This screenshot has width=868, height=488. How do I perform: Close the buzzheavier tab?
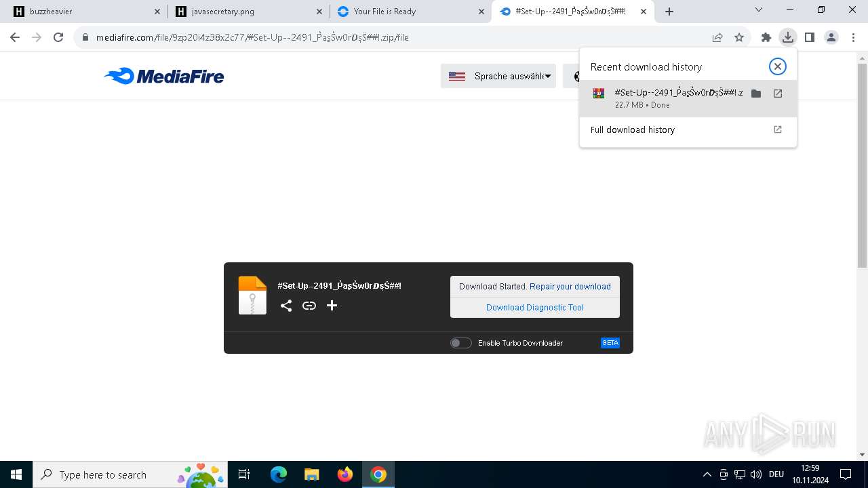click(157, 12)
